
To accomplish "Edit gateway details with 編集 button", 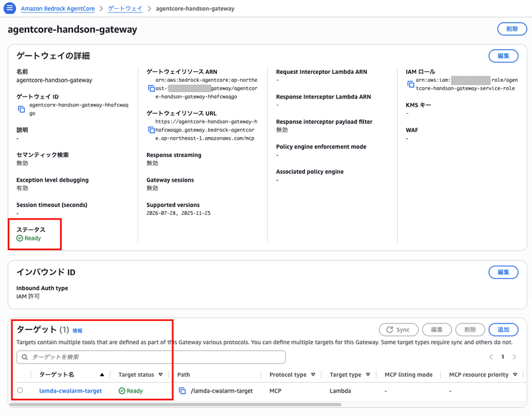I will click(503, 56).
